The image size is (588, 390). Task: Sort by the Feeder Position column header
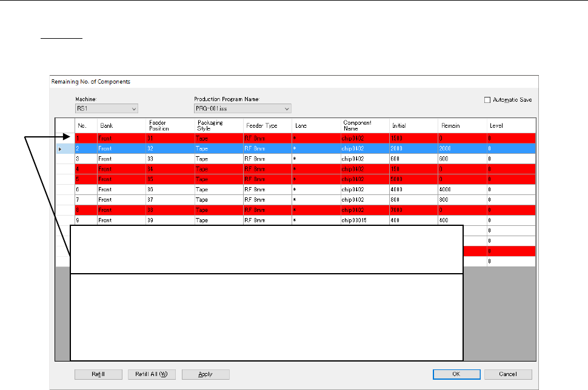(x=170, y=125)
